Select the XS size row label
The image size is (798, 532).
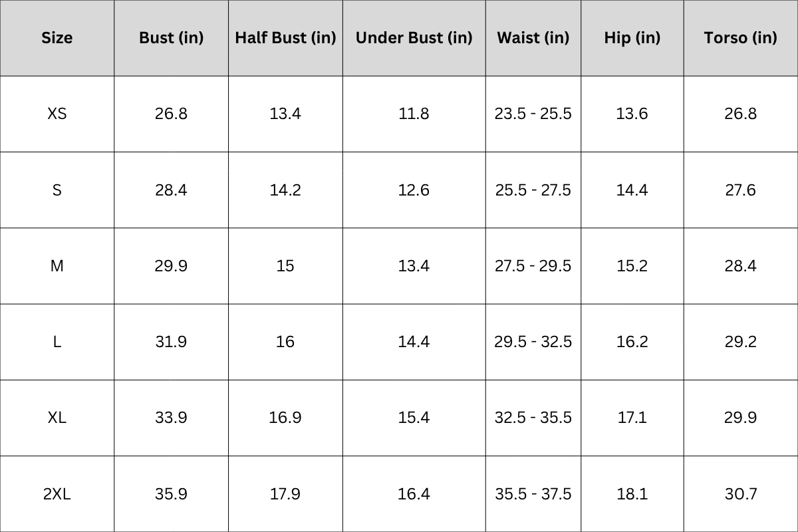(57, 114)
